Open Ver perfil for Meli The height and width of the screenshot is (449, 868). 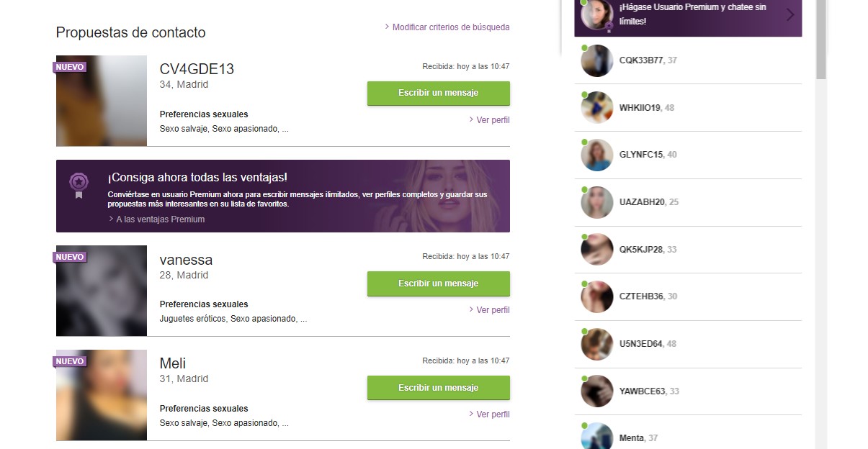coord(489,414)
